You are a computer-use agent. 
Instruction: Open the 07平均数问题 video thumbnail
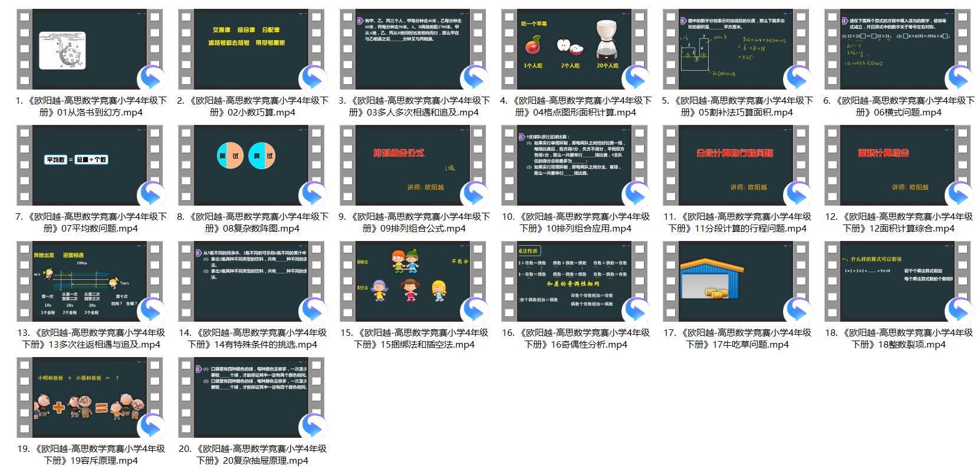click(90, 164)
